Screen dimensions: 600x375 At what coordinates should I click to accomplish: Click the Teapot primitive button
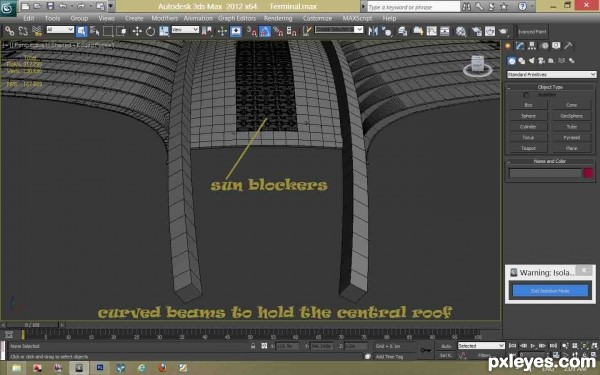[528, 148]
